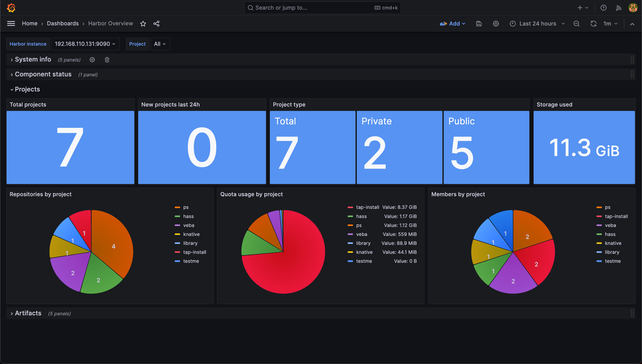Refresh the dashboard now
Screen dimensions: 642x364
[593, 24]
